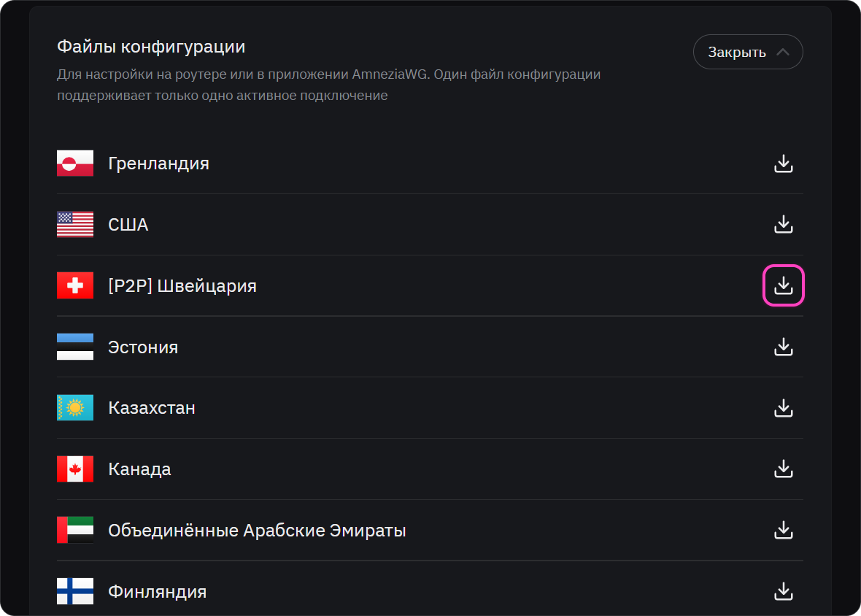The width and height of the screenshot is (861, 616).
Task: Select the USA flag thumbnail
Action: (x=75, y=225)
